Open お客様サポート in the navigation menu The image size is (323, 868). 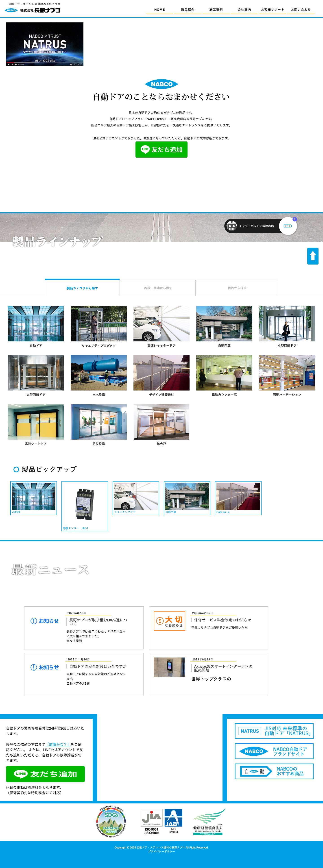pyautogui.click(x=273, y=10)
